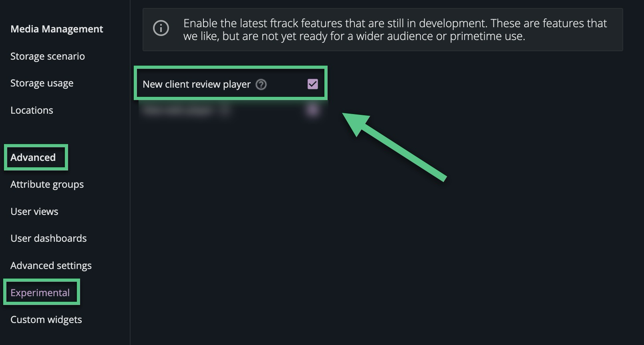View Storage usage details
This screenshot has height=345, width=644.
click(x=42, y=83)
